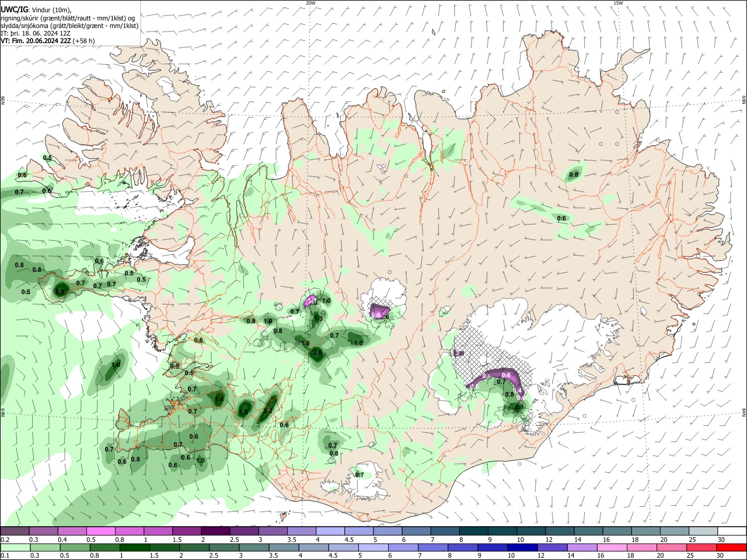Click the 'slydda/snjókoma' legend description line
Screen dimensions: 747x560
coord(69,26)
